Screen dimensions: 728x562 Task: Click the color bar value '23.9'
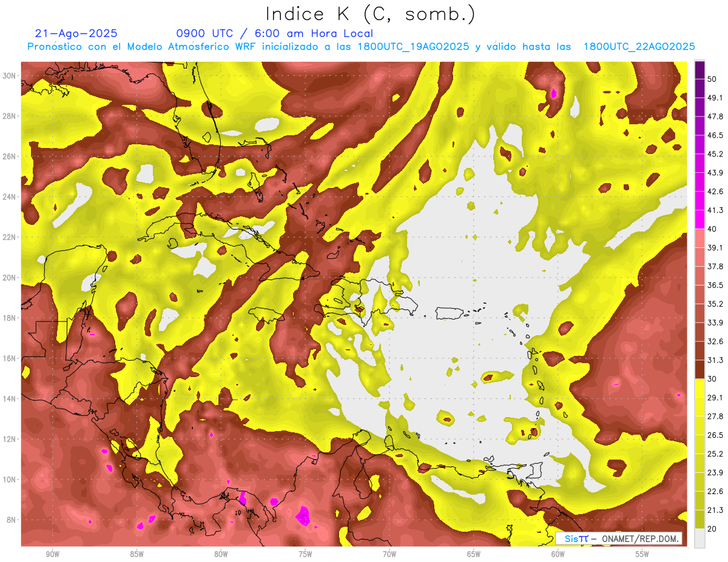(715, 472)
